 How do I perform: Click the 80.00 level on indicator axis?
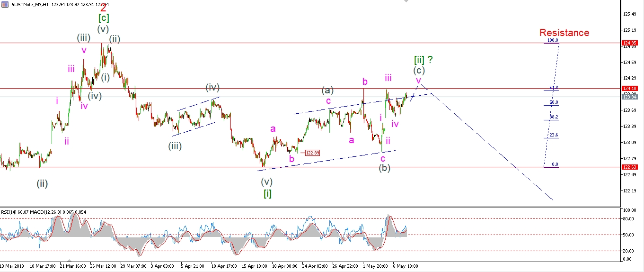629,219
